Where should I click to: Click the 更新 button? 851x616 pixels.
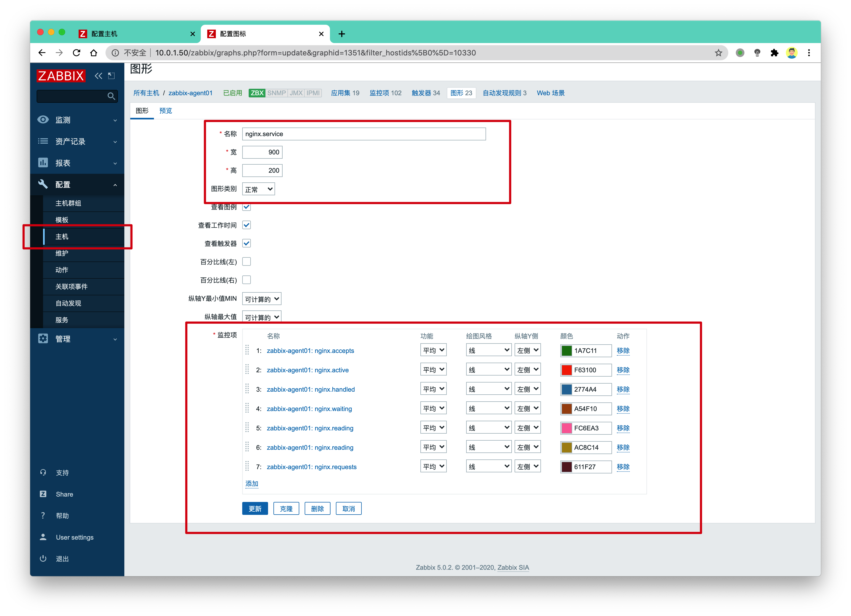[x=255, y=508]
